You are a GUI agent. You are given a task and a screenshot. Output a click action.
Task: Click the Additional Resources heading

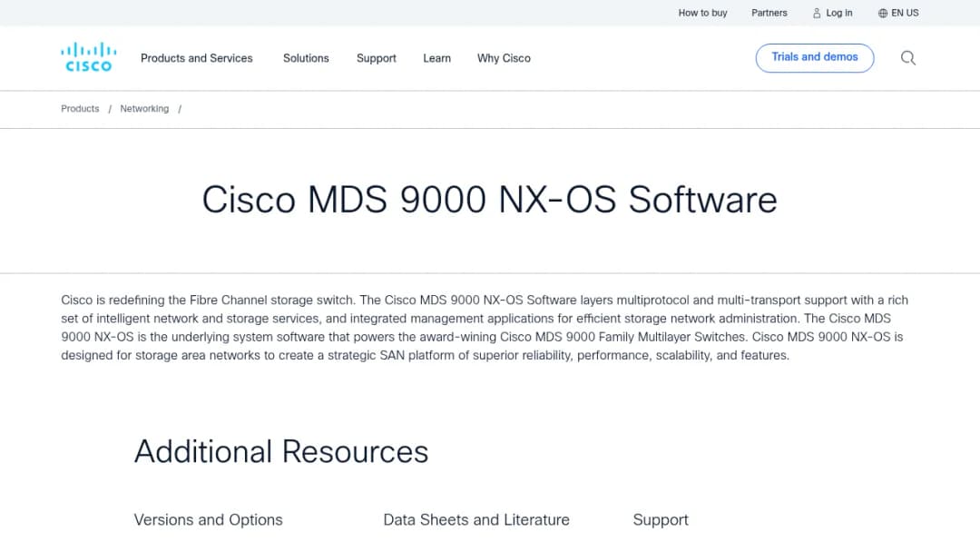(281, 451)
